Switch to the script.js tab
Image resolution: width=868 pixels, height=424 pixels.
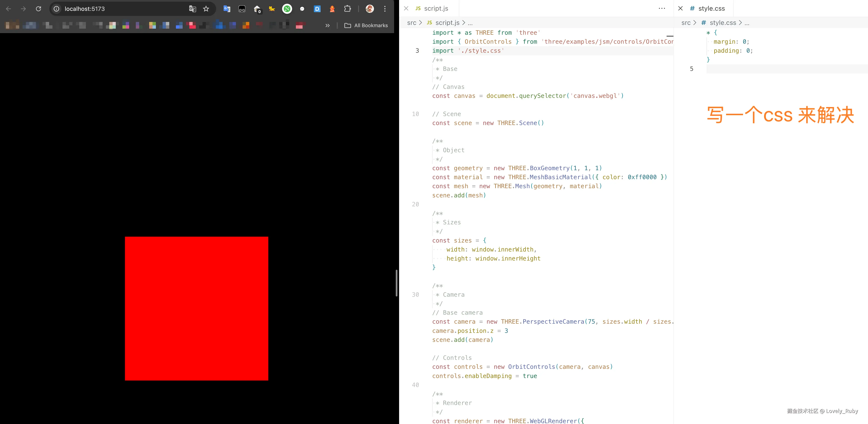(x=436, y=8)
